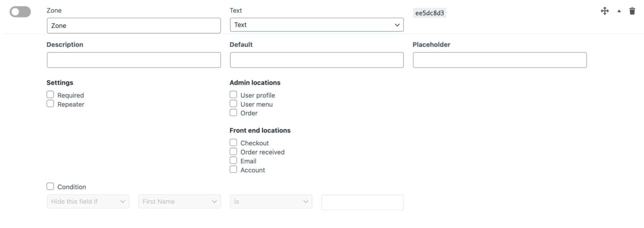Delete the field using the trash icon
The height and width of the screenshot is (228, 644).
632,11
